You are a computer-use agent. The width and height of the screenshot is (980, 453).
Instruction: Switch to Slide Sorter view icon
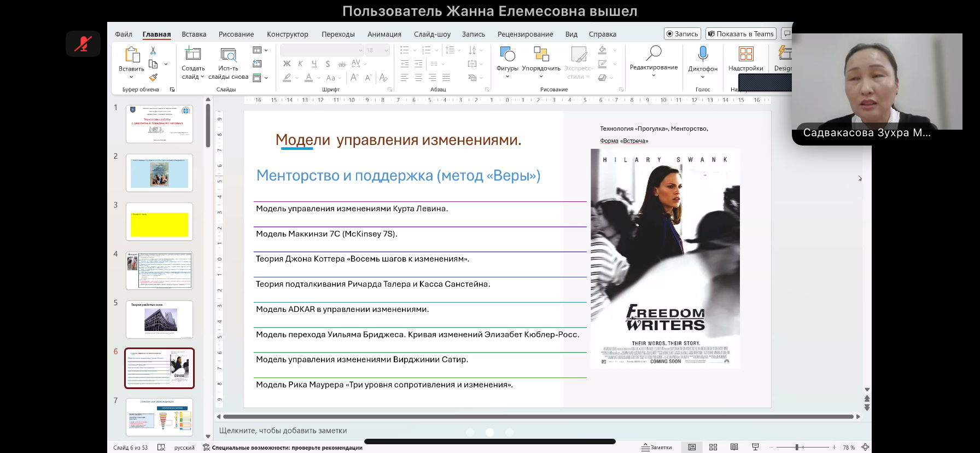pyautogui.click(x=713, y=448)
